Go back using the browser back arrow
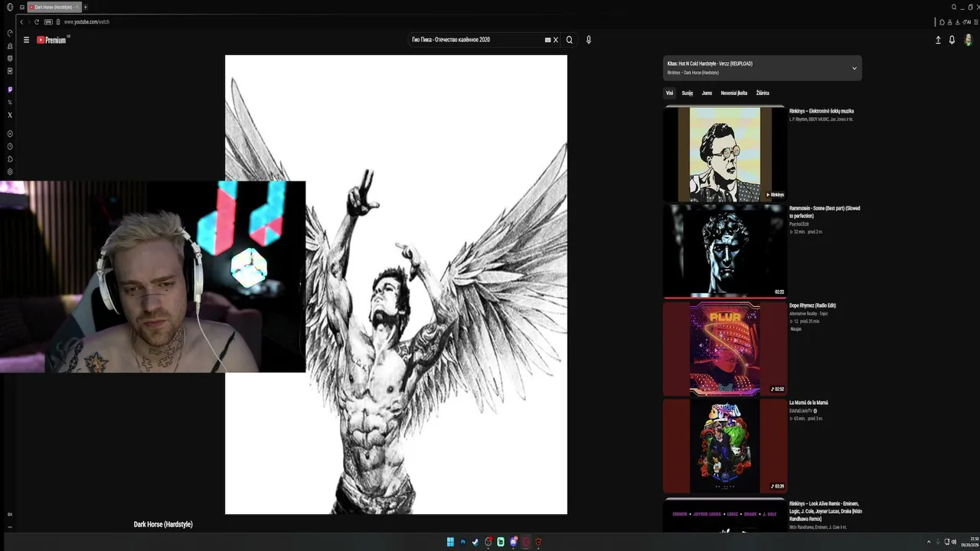This screenshot has width=980, height=551. pos(21,22)
